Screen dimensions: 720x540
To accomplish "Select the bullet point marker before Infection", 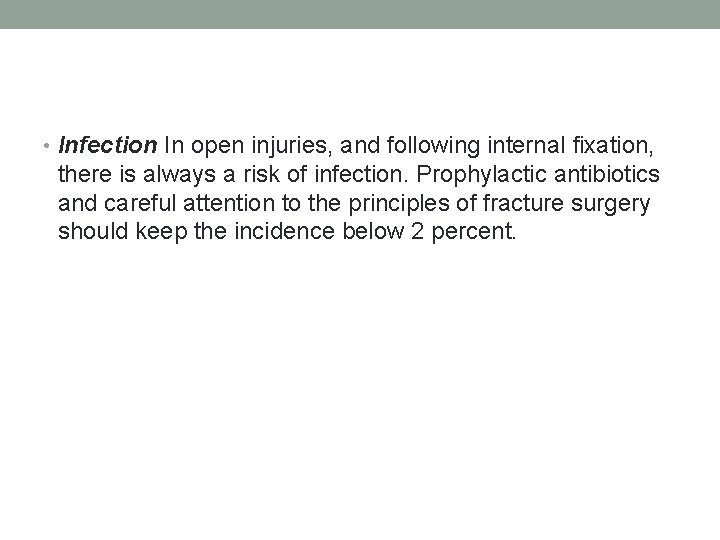I will (x=46, y=146).
